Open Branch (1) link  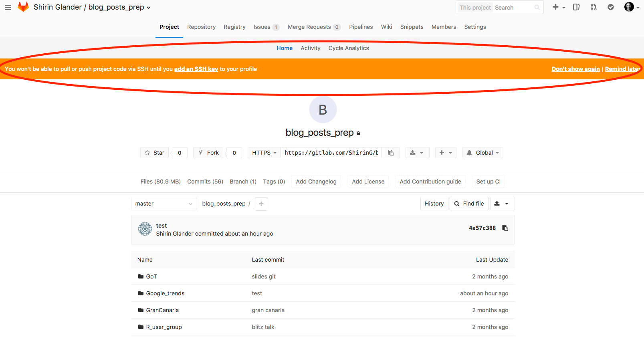tap(243, 182)
